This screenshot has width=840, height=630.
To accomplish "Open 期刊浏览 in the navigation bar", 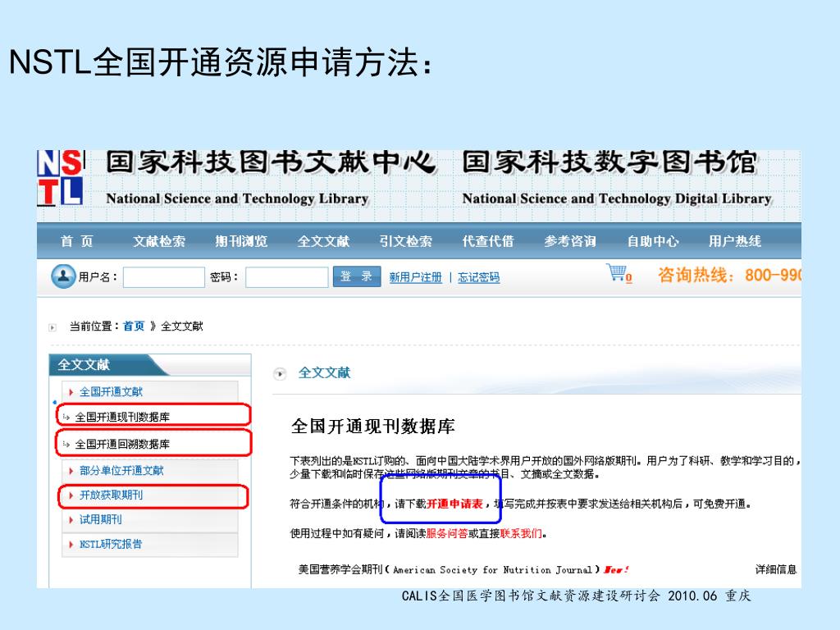I will (x=241, y=241).
